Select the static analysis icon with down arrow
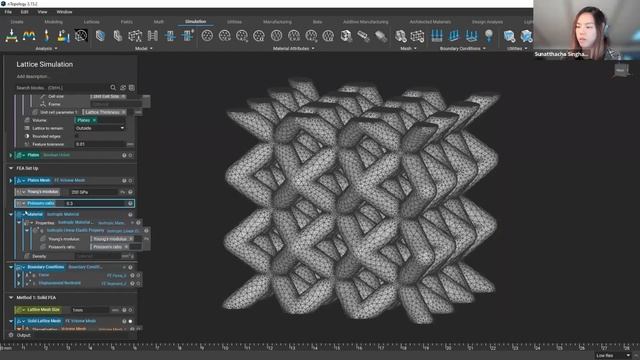The width and height of the screenshot is (640, 360). click(x=11, y=36)
